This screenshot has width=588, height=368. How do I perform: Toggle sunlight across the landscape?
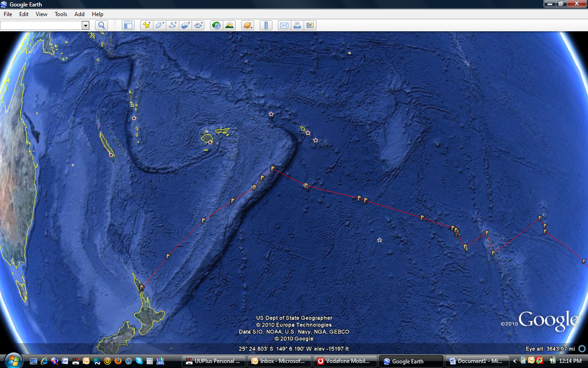229,25
